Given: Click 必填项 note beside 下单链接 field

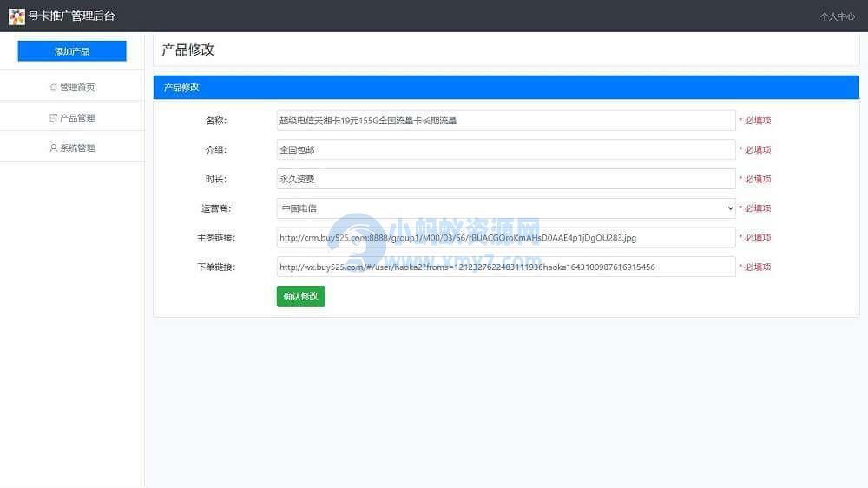Looking at the screenshot, I should pos(755,267).
